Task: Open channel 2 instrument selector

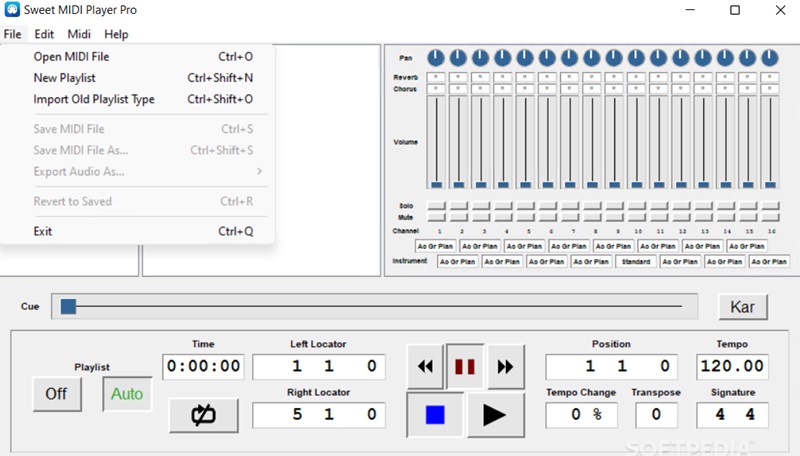Action: pos(458,262)
